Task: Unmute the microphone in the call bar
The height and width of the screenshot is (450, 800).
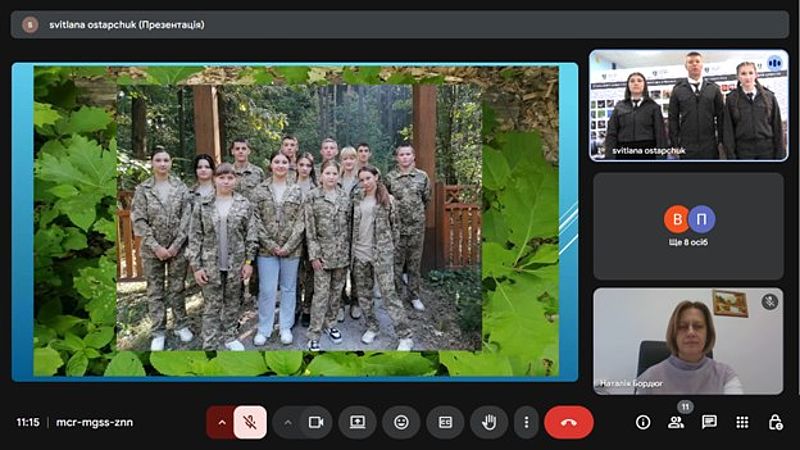Action: (x=250, y=422)
